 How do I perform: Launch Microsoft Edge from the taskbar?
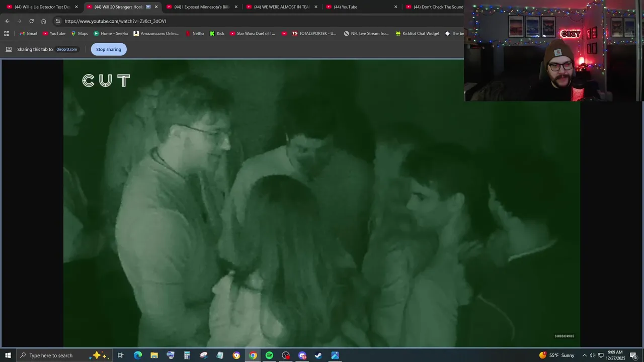coord(137,355)
